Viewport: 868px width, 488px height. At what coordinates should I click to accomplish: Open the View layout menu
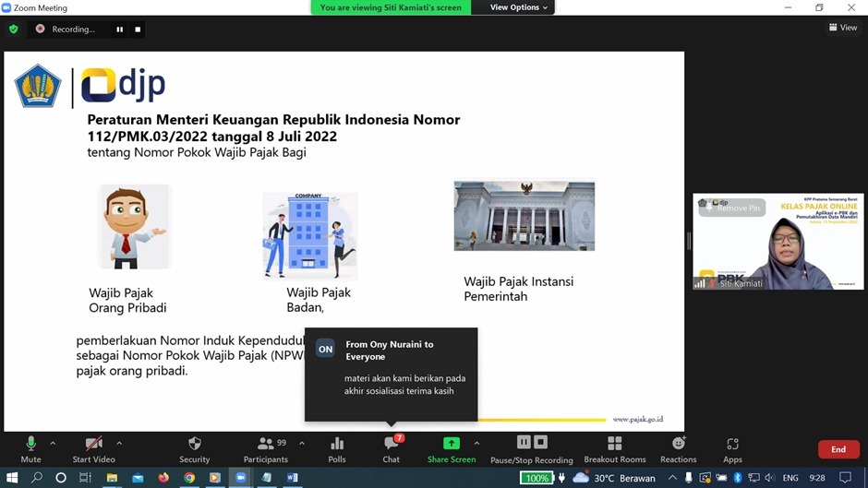(842, 28)
